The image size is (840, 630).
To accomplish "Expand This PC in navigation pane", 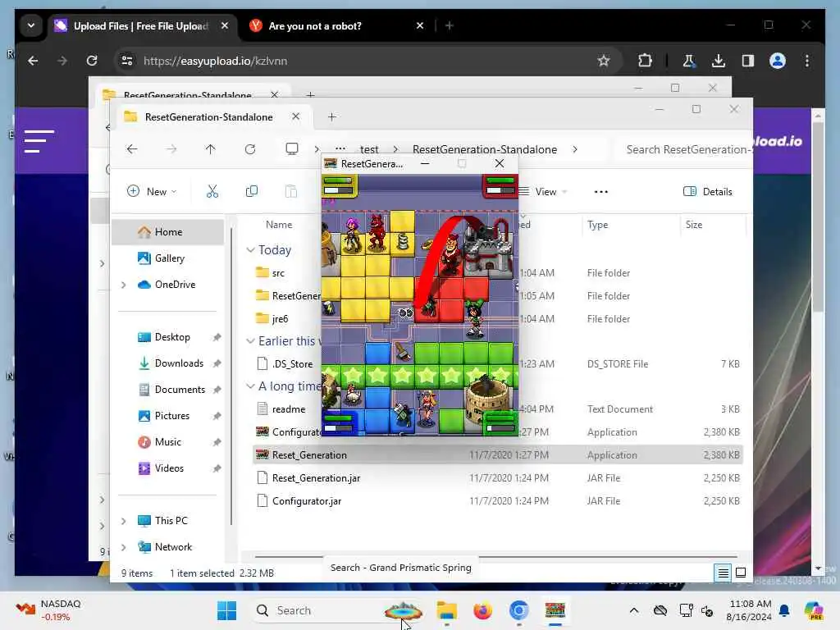I will pyautogui.click(x=124, y=521).
